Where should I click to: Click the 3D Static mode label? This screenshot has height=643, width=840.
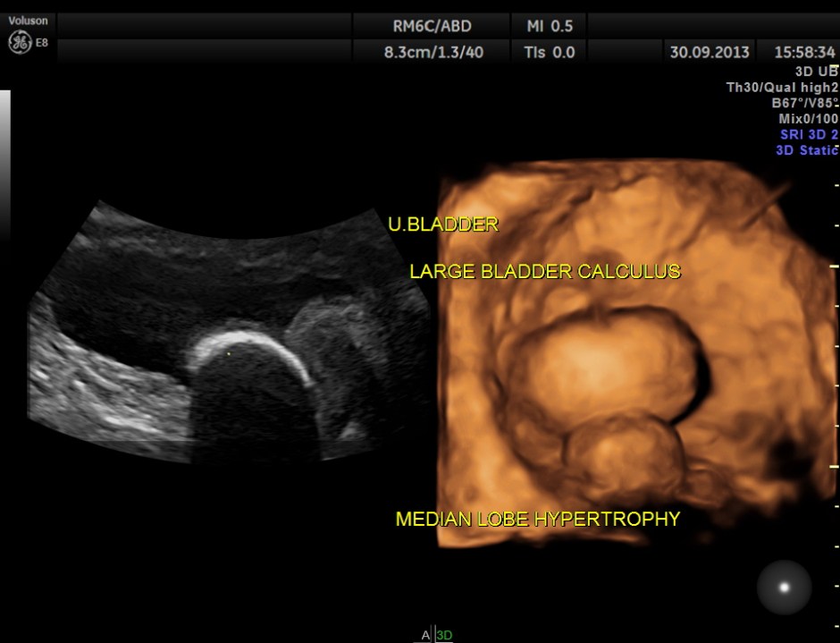click(x=806, y=150)
